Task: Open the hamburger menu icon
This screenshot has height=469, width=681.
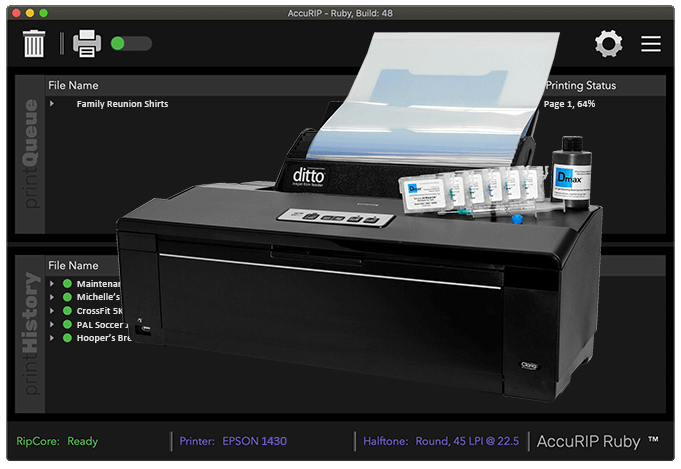Action: (651, 44)
